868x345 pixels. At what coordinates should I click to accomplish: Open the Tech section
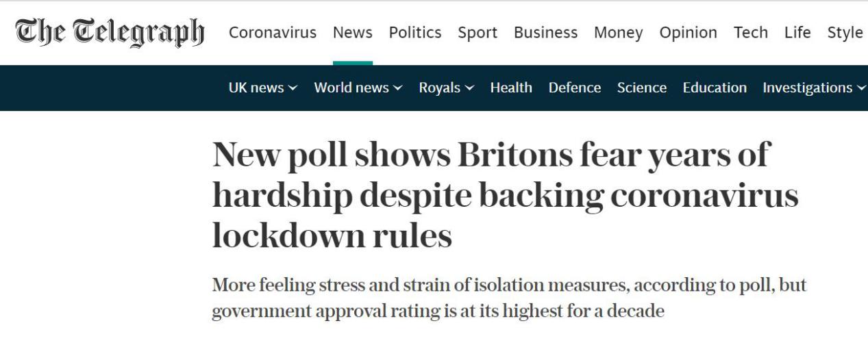pyautogui.click(x=751, y=33)
